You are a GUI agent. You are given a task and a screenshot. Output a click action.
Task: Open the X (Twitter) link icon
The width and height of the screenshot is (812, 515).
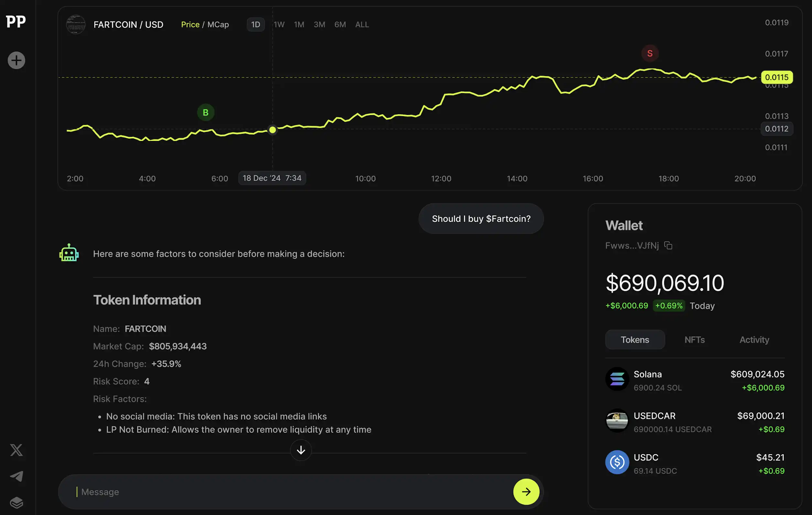point(16,450)
